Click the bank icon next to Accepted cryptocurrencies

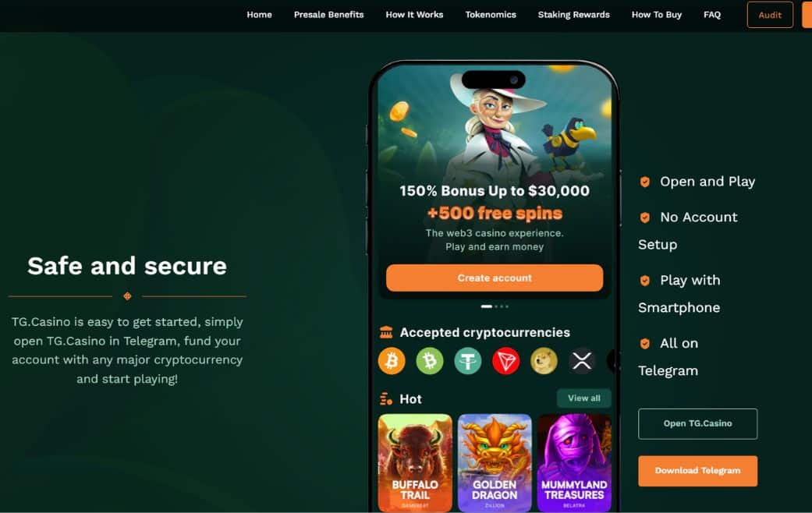point(386,332)
